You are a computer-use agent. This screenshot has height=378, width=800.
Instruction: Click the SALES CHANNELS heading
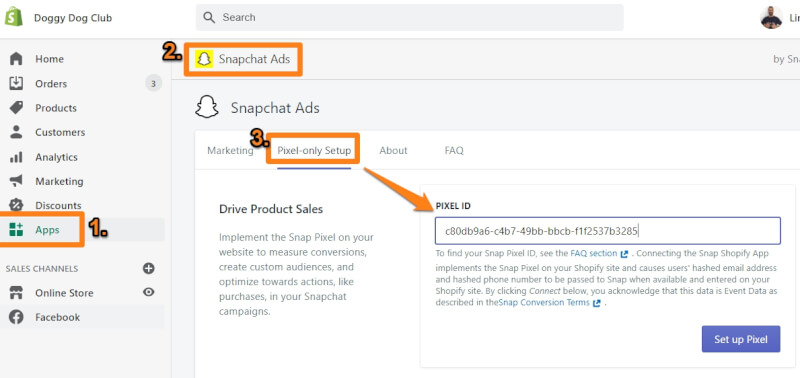42,268
